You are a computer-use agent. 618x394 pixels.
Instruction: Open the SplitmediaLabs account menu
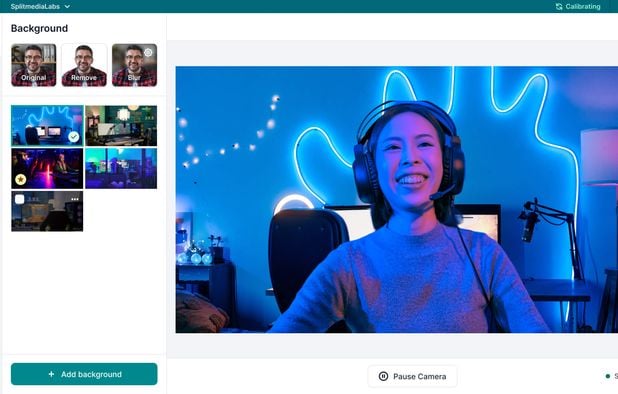pos(40,7)
